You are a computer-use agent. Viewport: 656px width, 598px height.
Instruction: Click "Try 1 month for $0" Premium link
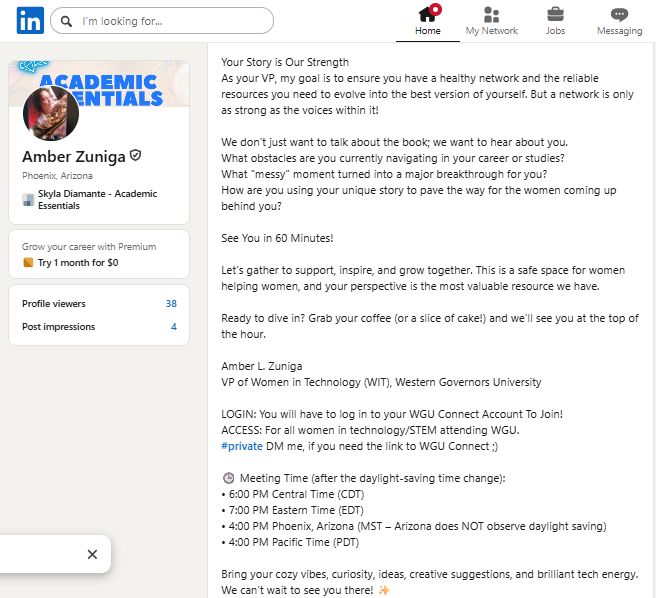pos(78,263)
